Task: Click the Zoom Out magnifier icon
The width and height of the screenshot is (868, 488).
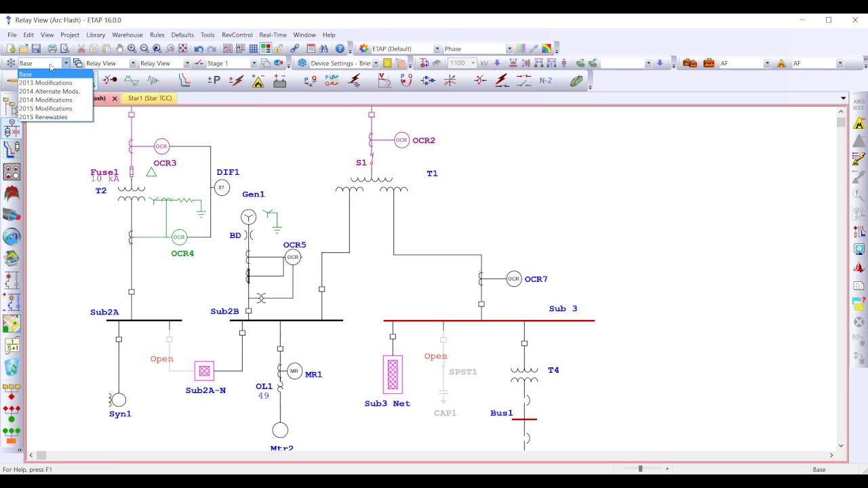Action: (144, 49)
